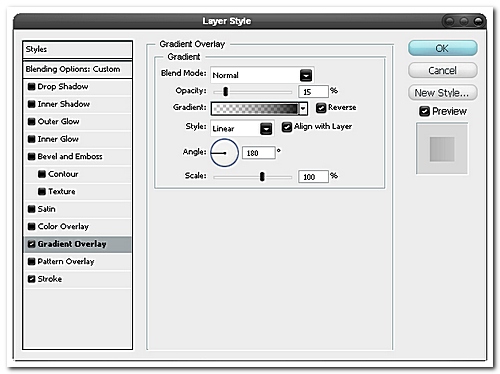This screenshot has height=374, width=500.
Task: Open the gradient picker arrow
Action: click(303, 108)
